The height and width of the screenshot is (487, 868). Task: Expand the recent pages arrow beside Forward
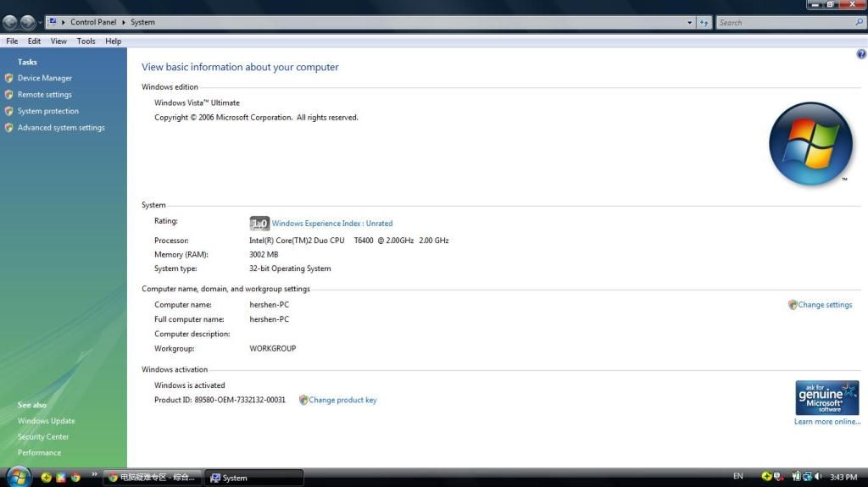point(40,23)
